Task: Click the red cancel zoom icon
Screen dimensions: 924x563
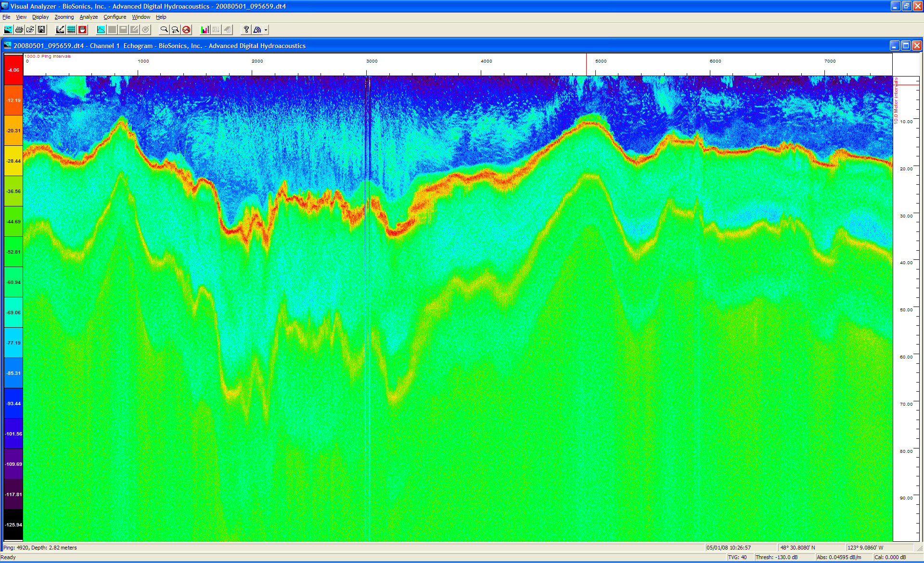Action: click(186, 30)
